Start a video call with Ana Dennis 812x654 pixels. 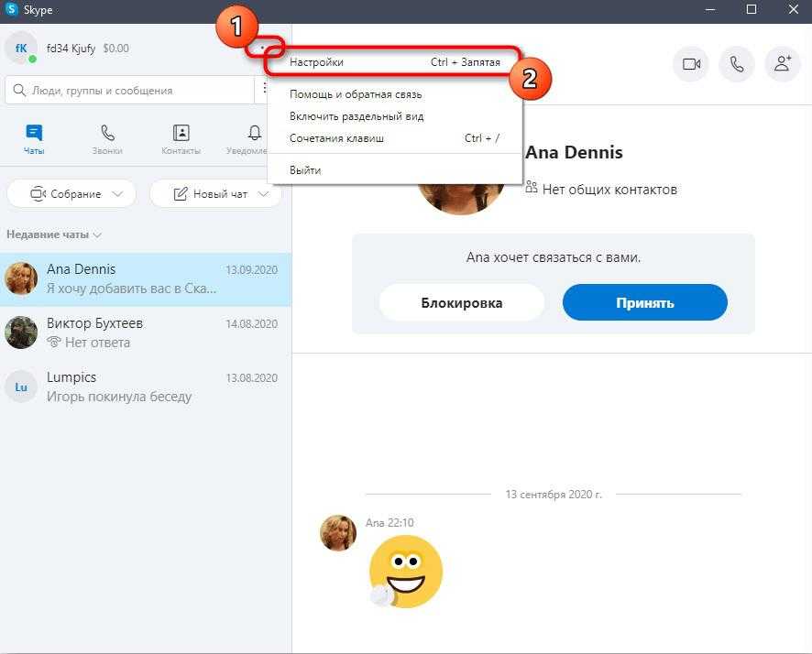point(691,64)
